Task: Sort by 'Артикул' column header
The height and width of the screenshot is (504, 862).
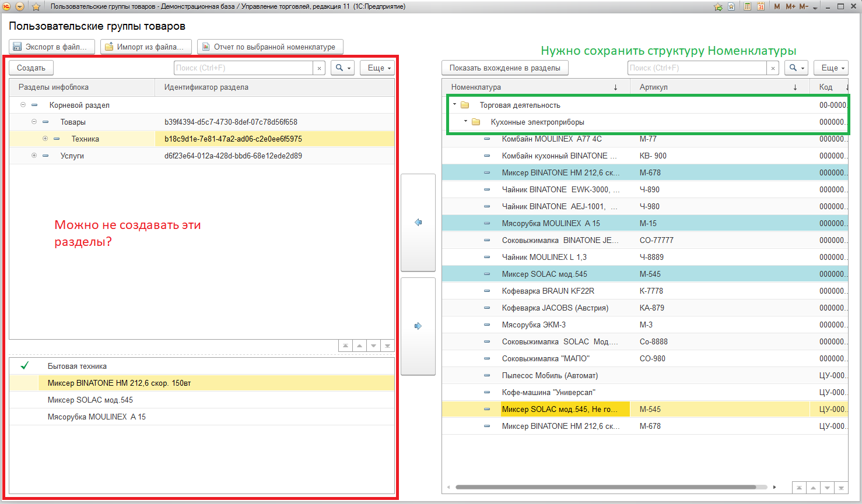Action: pos(720,87)
